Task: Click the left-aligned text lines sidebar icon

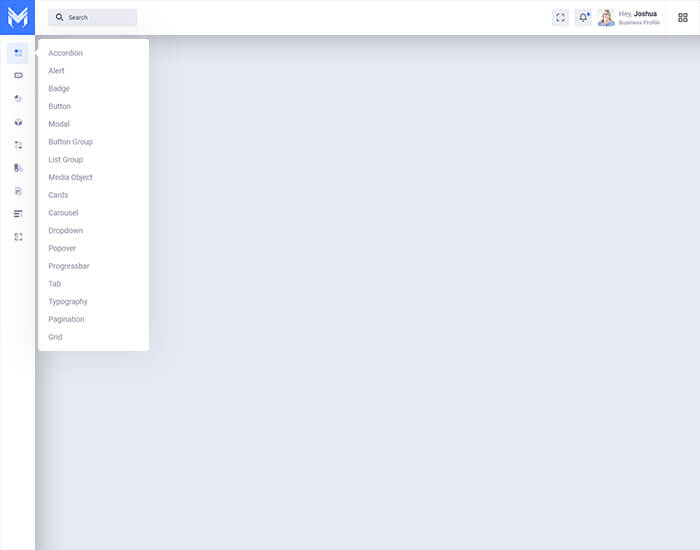Action: click(18, 214)
